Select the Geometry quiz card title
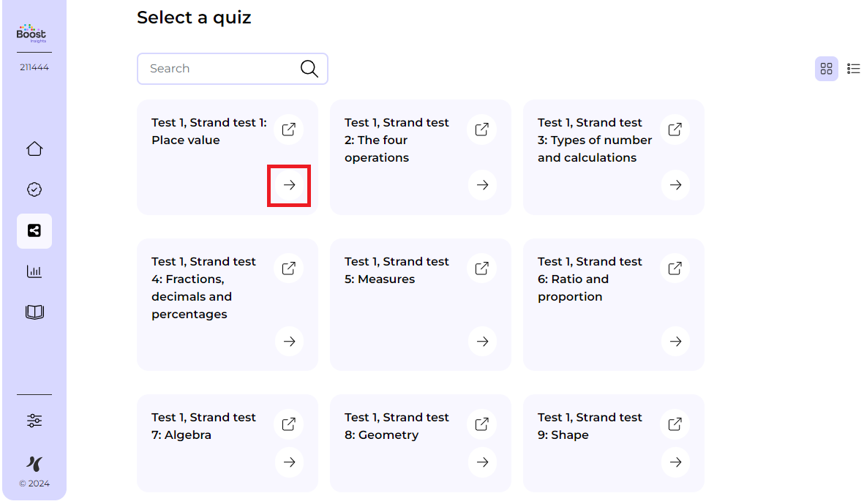This screenshot has height=504, width=864. tap(397, 426)
